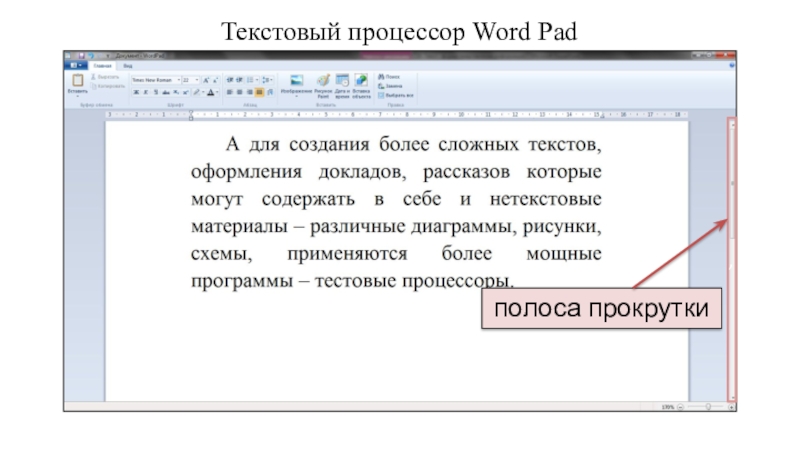
Task: Click the scrollbar down arrow
Action: pos(733,397)
